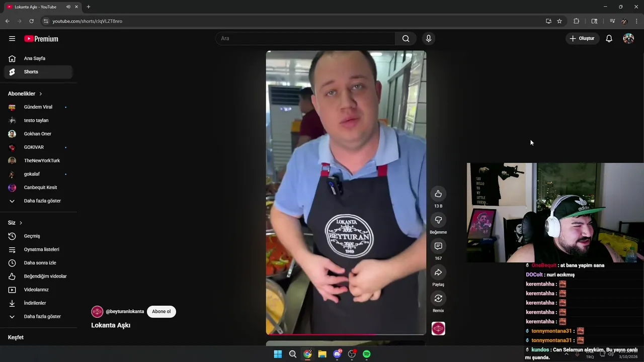Screen dimensions: 644x362
Task: Expand subscriptions Daha fazla göster
Action: [38, 201]
